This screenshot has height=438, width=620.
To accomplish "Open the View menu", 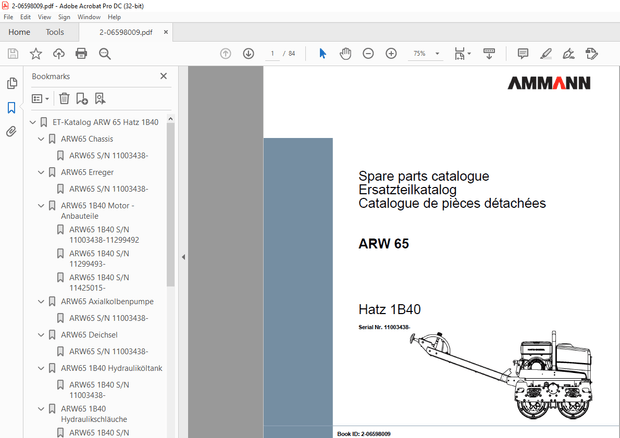I will (x=44, y=17).
